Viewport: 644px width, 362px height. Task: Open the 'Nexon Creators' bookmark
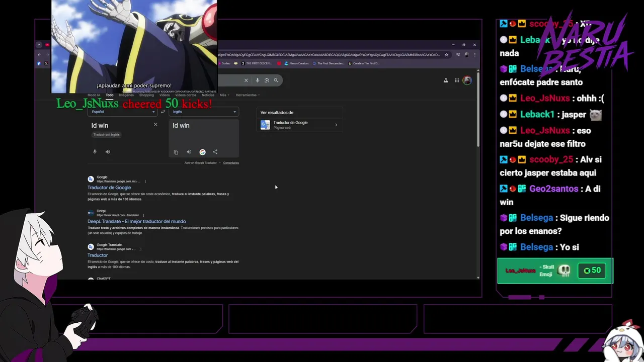[x=296, y=63]
